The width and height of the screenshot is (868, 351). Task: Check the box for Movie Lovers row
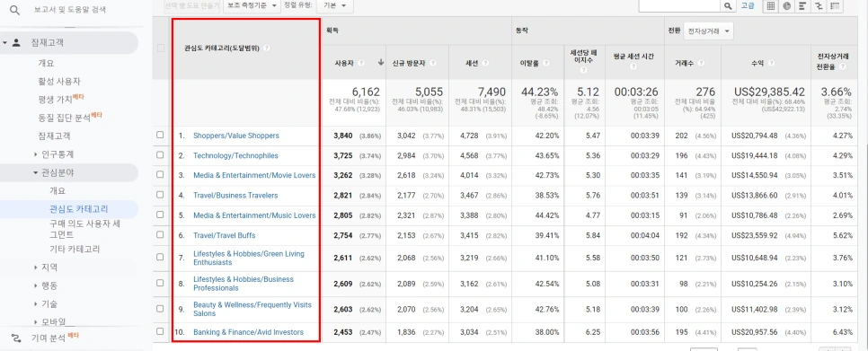pos(160,175)
